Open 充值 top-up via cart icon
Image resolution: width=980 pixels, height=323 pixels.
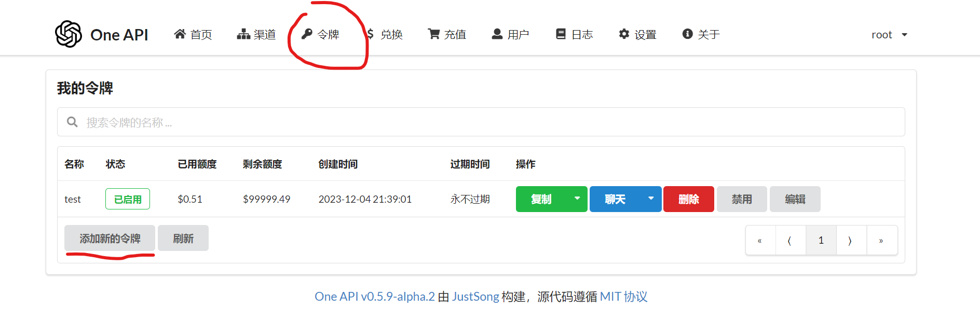click(x=433, y=34)
